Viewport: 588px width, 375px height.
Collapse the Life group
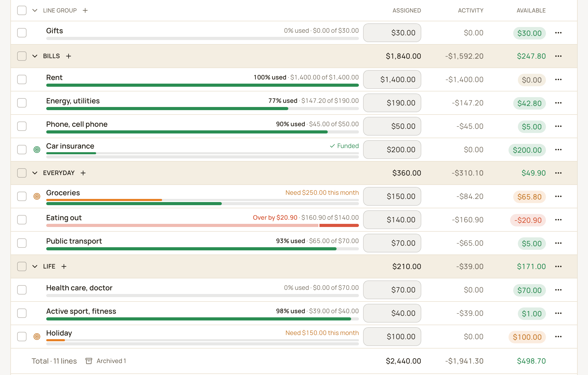(35, 266)
